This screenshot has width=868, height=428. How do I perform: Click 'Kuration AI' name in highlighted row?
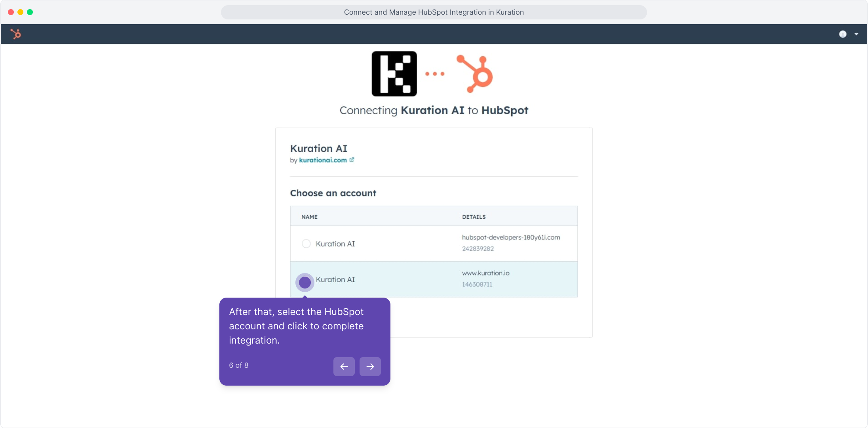click(335, 279)
